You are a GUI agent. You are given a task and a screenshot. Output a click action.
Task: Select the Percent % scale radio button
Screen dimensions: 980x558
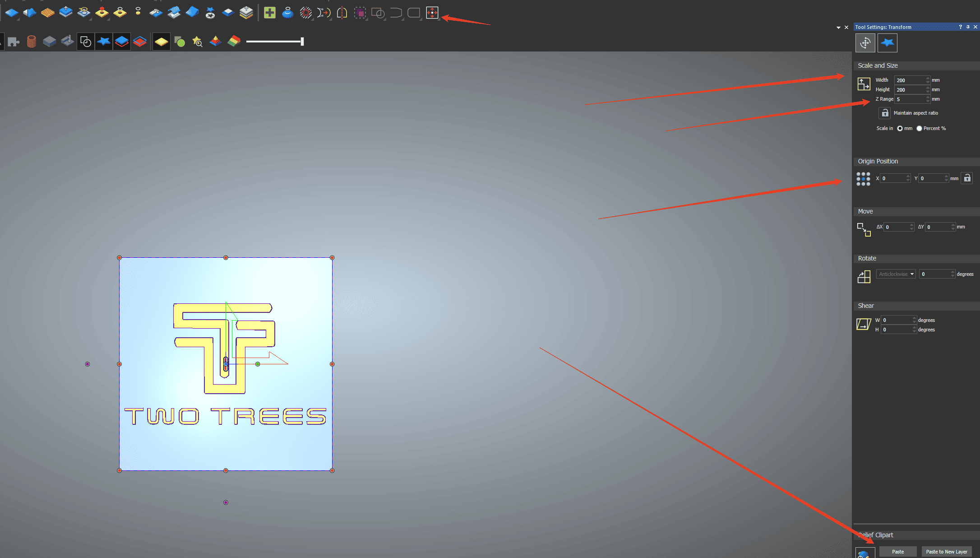pos(919,128)
